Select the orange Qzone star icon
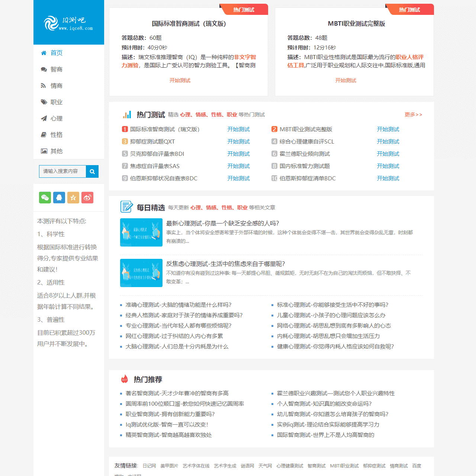 (73, 197)
